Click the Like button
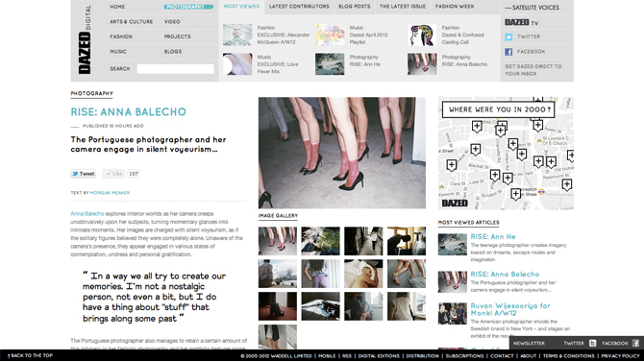The image size is (644, 361). (113, 174)
